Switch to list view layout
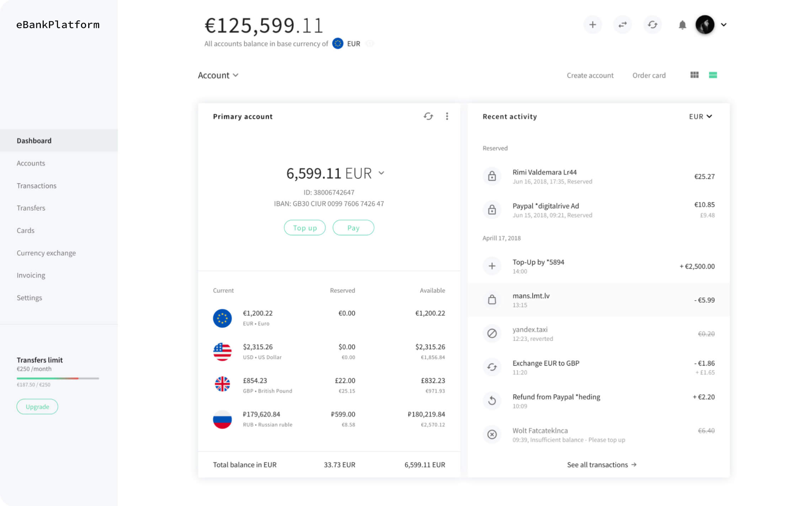812x506 pixels. tap(713, 75)
